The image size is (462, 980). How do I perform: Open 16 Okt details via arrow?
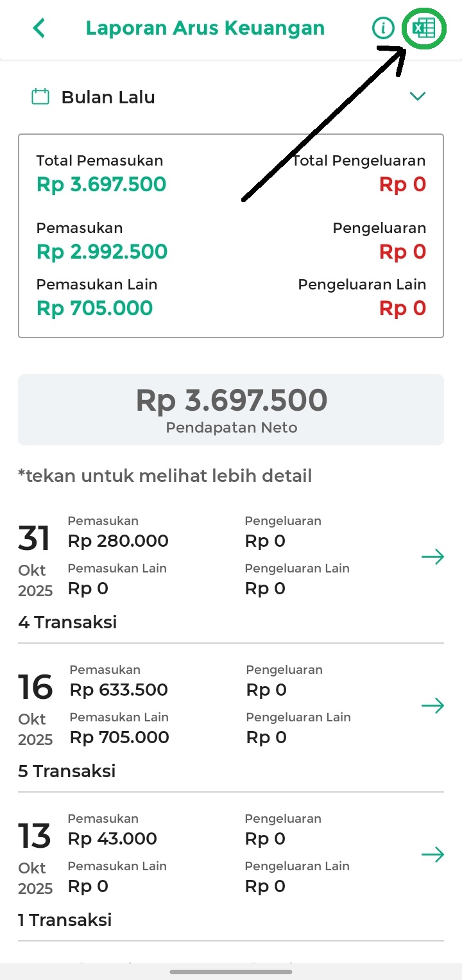[432, 706]
